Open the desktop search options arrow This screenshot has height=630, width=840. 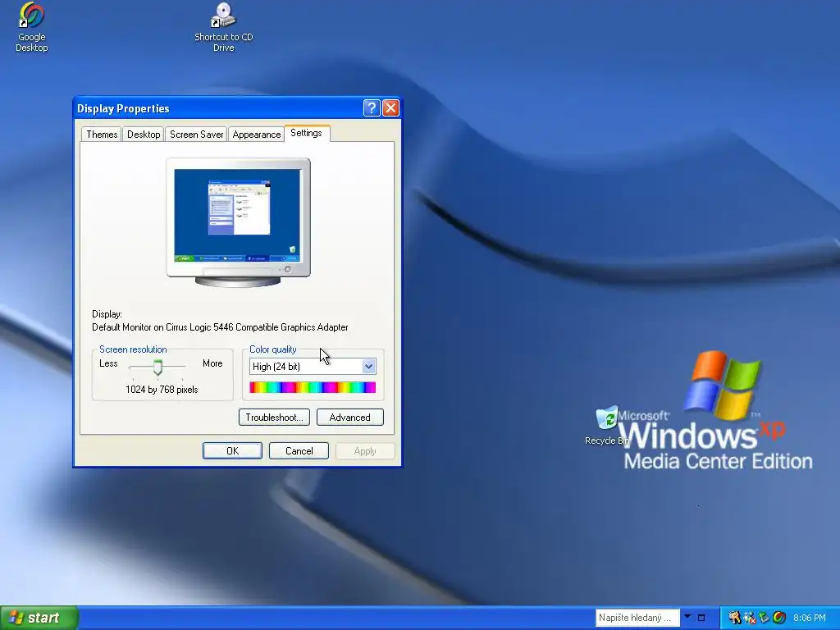[x=687, y=617]
